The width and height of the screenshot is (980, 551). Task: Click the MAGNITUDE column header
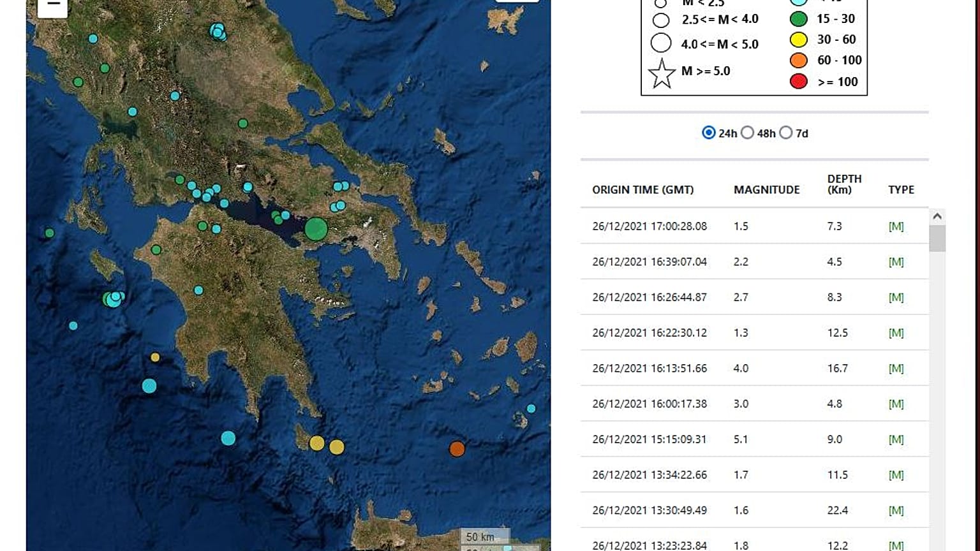(x=766, y=189)
